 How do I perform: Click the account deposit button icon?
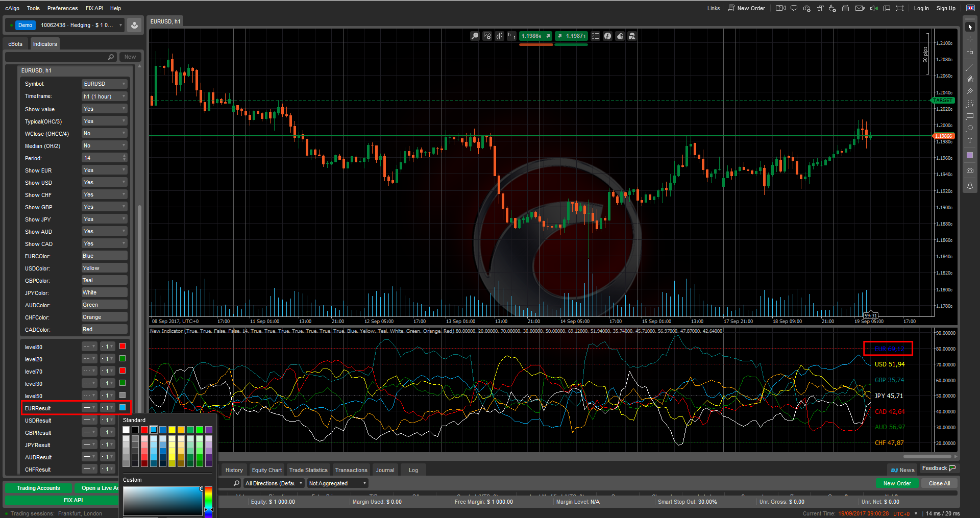pos(134,25)
